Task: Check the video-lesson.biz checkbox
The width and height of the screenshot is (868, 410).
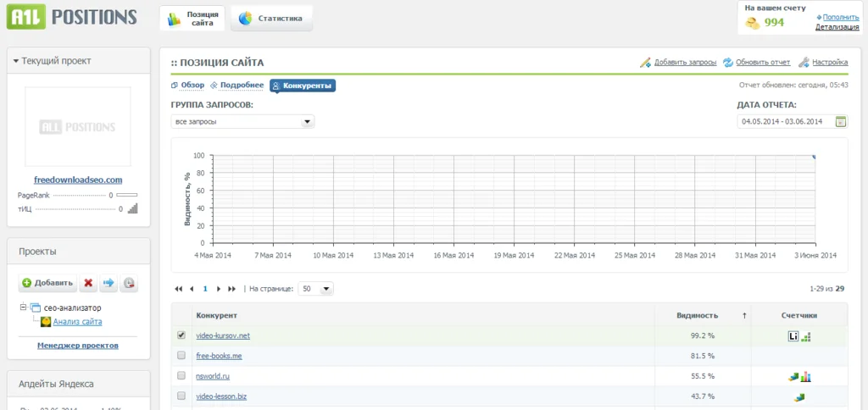Action: point(181,396)
